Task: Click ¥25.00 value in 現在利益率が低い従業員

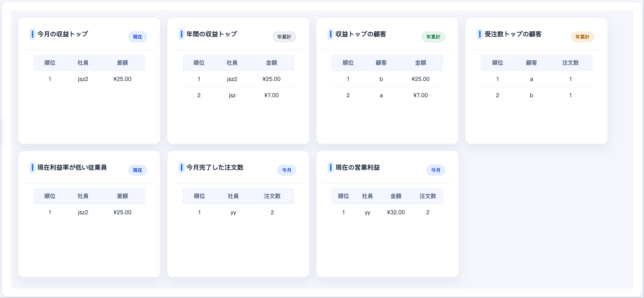Action: coord(122,212)
